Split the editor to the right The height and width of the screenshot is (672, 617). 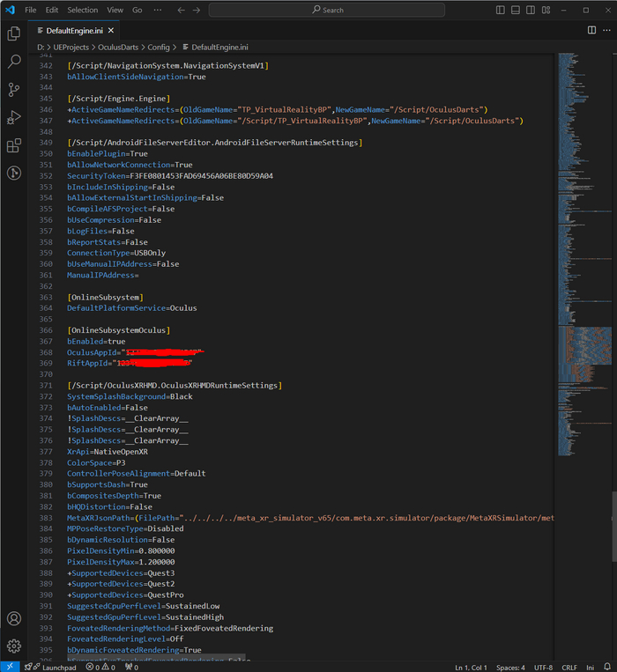coord(591,30)
